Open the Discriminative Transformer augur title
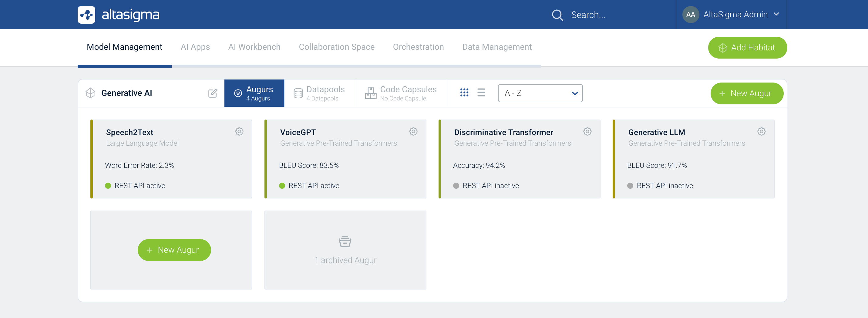This screenshot has width=868, height=318. coord(503,132)
